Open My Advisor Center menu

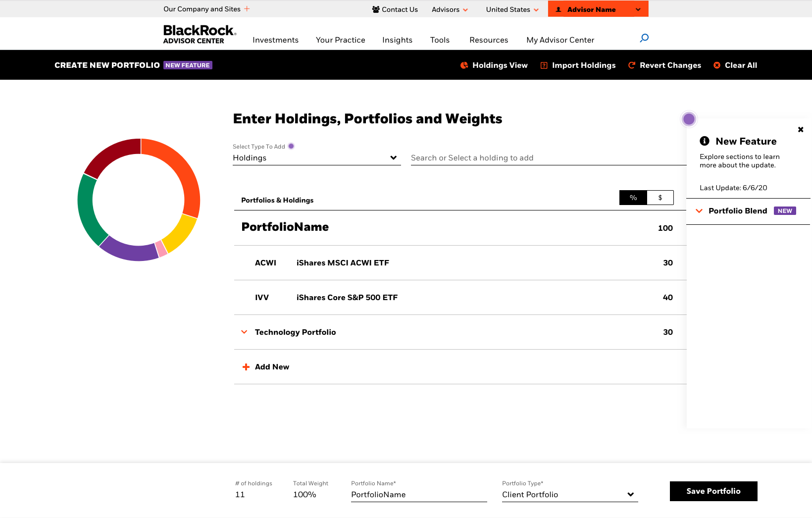tap(560, 40)
